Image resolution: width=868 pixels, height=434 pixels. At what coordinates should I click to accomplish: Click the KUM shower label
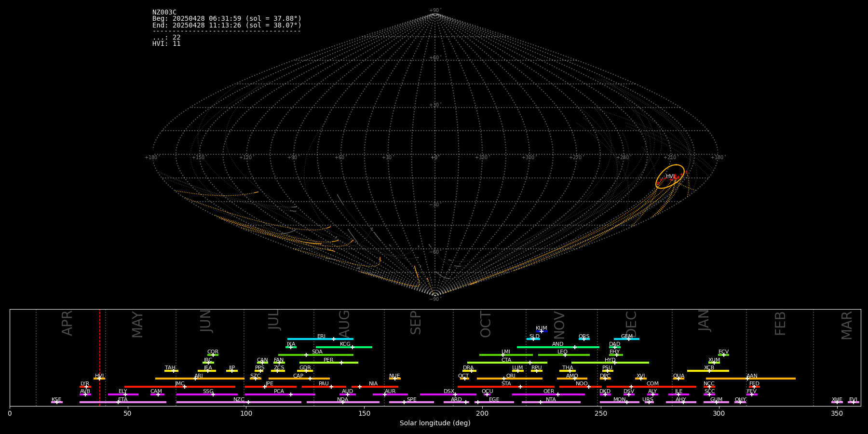(x=542, y=328)
